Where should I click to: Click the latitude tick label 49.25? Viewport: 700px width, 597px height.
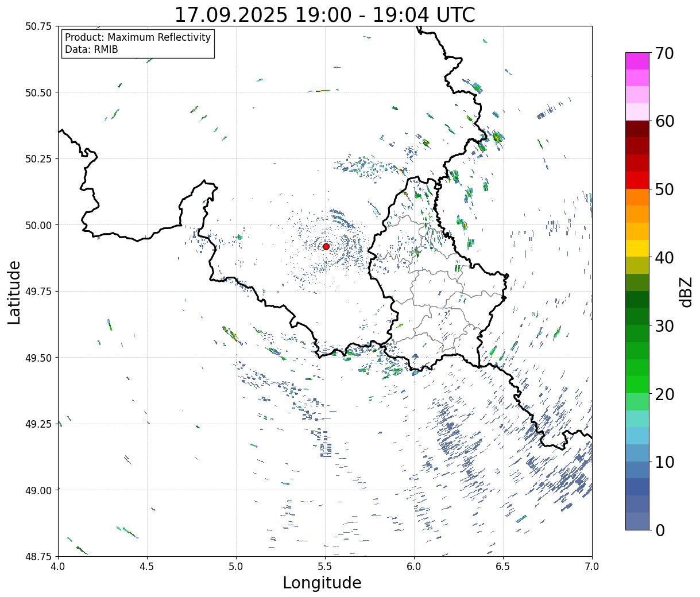coord(38,424)
